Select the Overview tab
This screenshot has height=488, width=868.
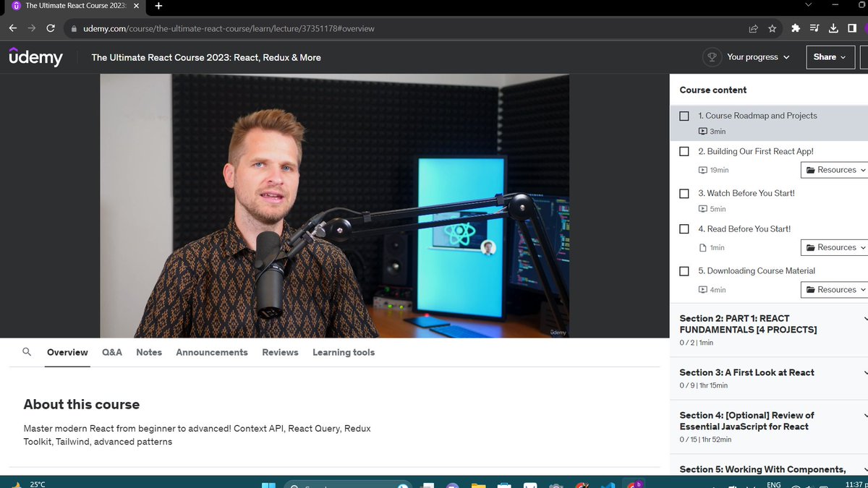click(67, 352)
